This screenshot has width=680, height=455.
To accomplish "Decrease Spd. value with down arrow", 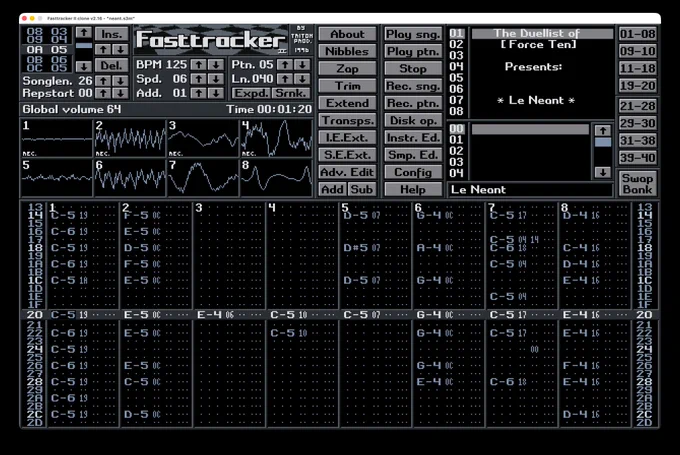I will 216,79.
